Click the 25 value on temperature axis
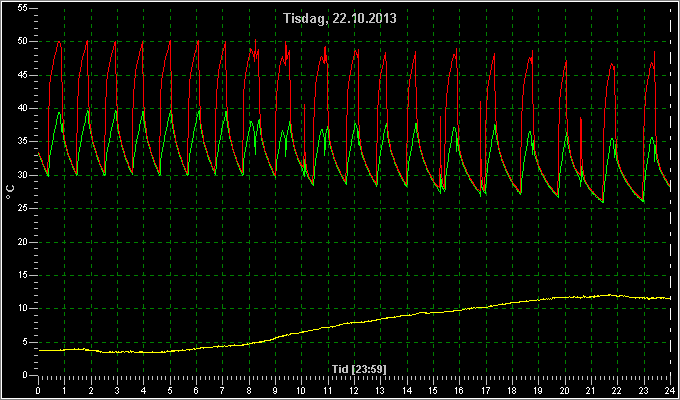Image resolution: width=680 pixels, height=400 pixels. 23,209
